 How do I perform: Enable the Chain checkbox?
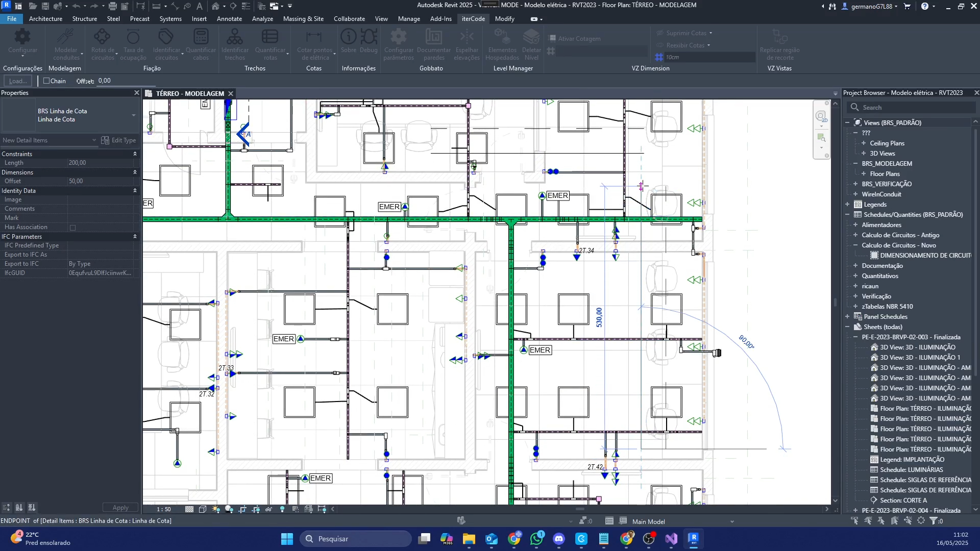click(46, 81)
